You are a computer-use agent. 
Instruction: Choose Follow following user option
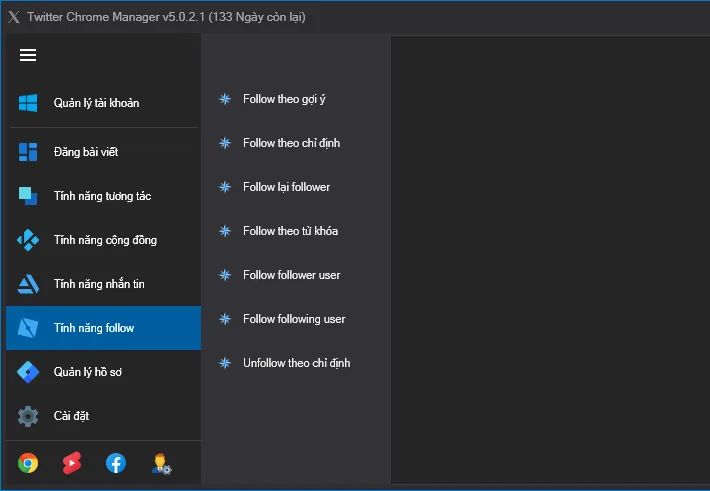tap(296, 318)
